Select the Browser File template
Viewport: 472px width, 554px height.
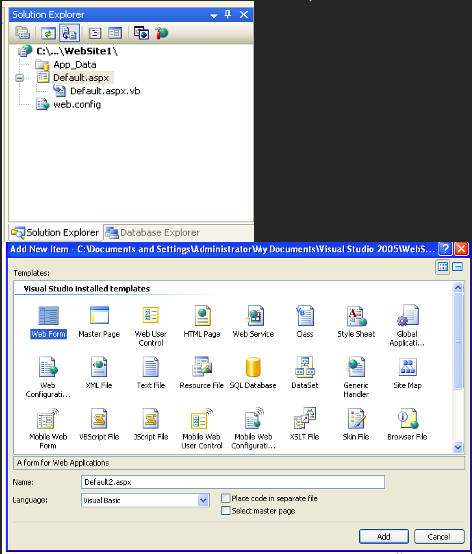click(x=407, y=424)
